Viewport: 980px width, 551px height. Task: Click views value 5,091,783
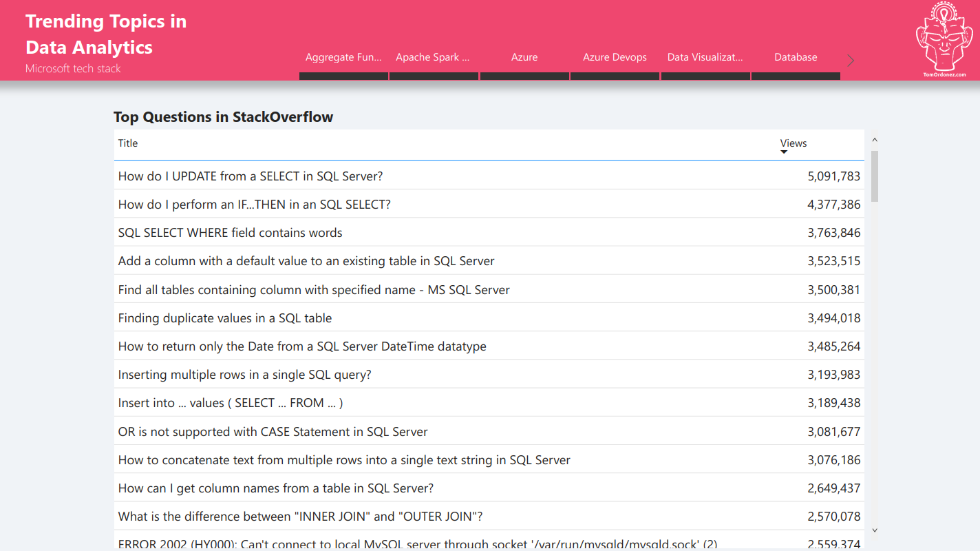(834, 176)
